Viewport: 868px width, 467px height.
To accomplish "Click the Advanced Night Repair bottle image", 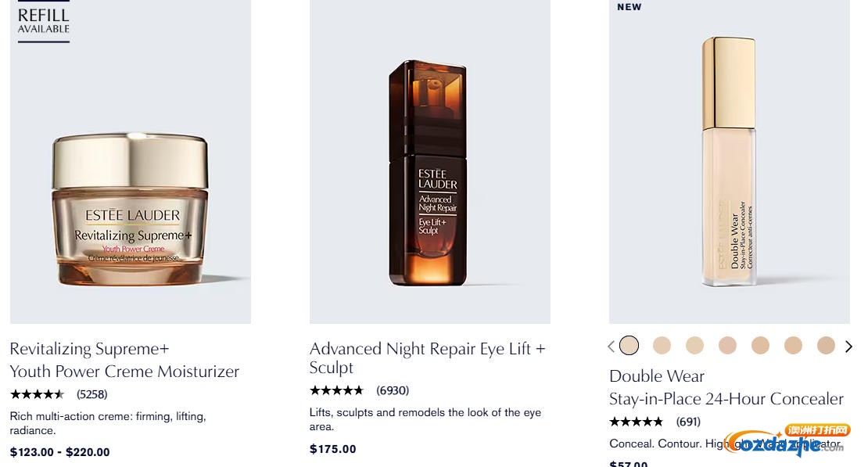I will coord(429,172).
